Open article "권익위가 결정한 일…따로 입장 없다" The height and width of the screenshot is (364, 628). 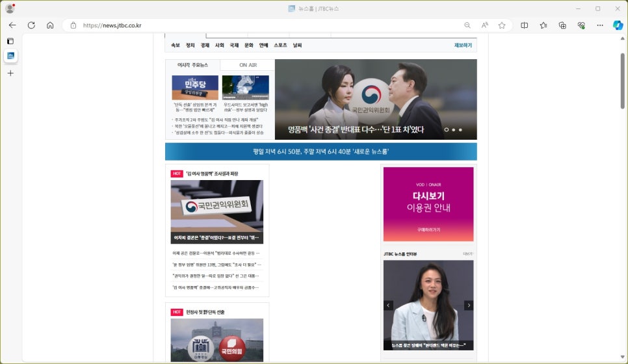click(216, 276)
